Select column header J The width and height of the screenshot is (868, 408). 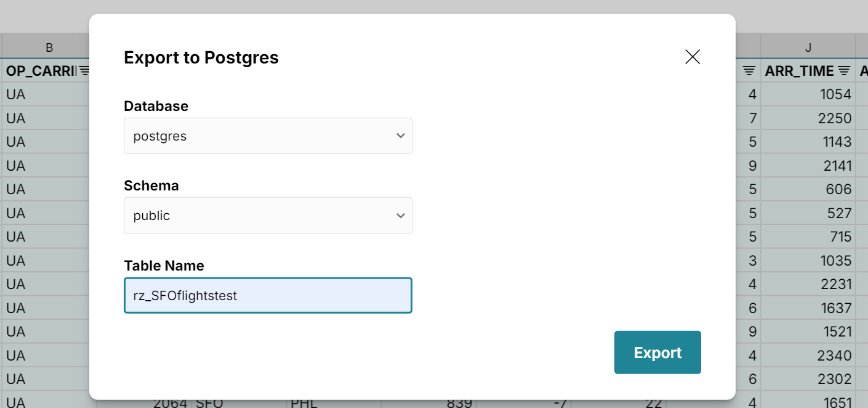[808, 46]
